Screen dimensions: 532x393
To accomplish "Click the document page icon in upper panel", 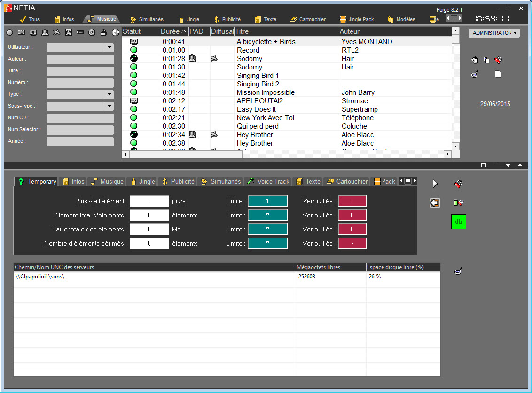I will 498,74.
